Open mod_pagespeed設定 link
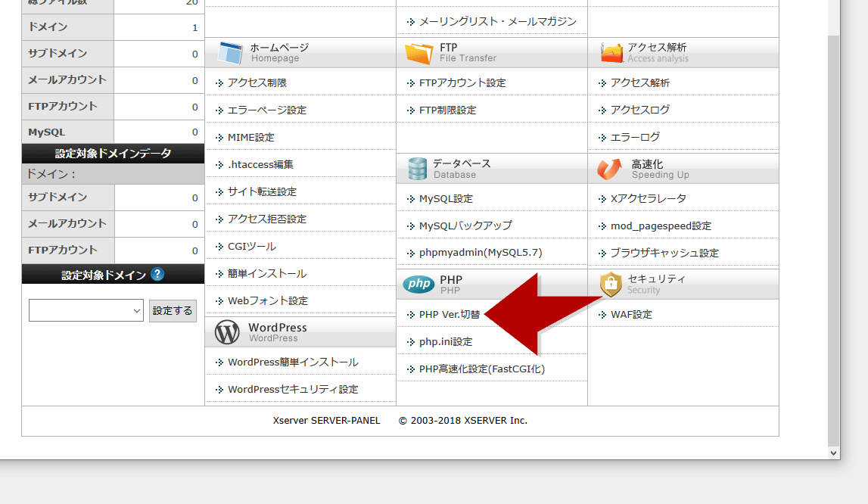The height and width of the screenshot is (504, 868). pyautogui.click(x=661, y=226)
